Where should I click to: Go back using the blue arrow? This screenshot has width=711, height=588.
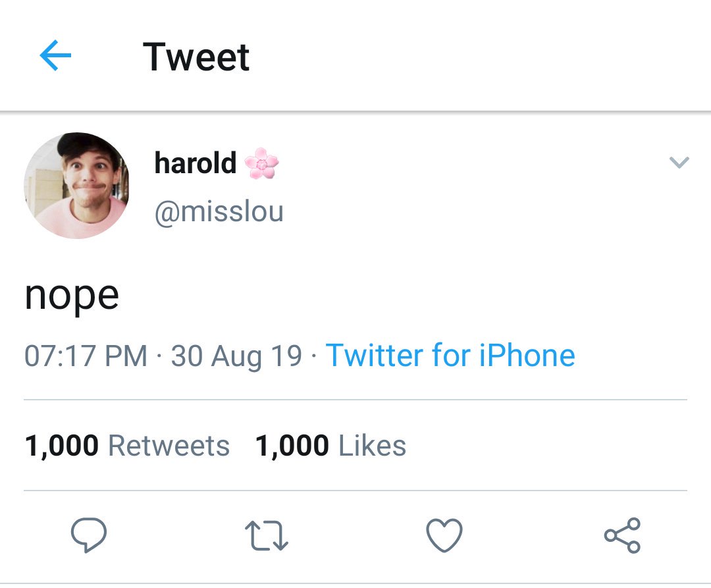click(55, 55)
